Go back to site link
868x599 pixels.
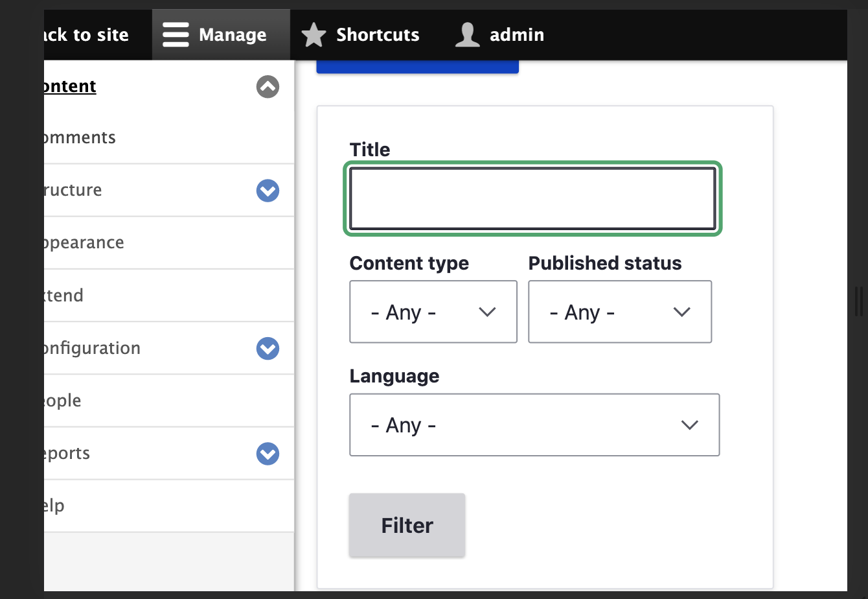(86, 35)
